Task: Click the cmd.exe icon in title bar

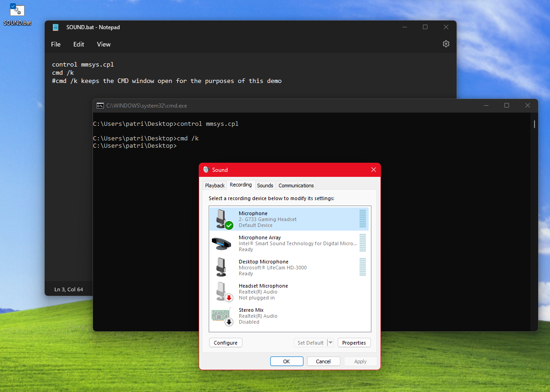Action: coord(100,105)
